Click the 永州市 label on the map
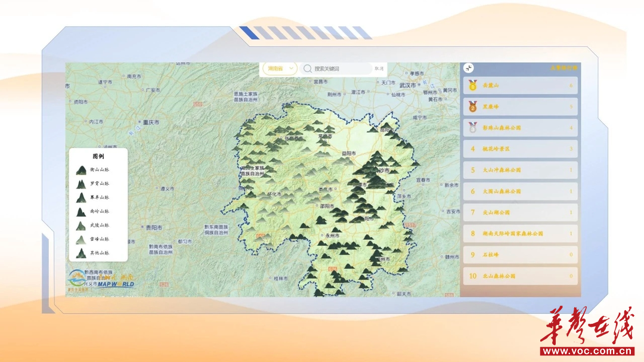Viewport: 644px width, 362px height. click(x=332, y=236)
